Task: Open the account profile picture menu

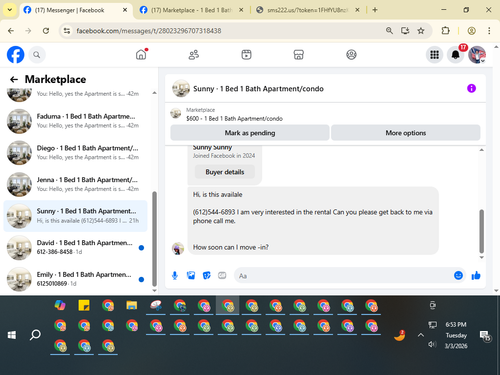Action: coord(477,55)
